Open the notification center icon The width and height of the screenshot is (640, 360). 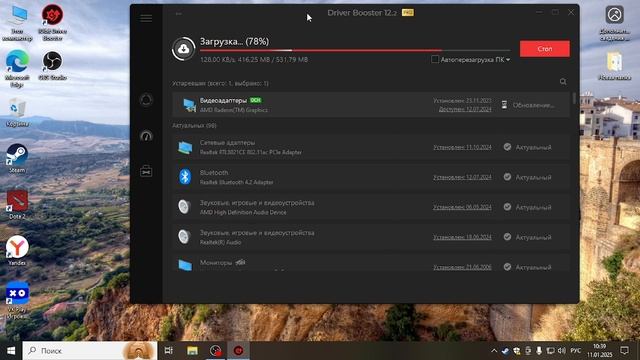click(x=624, y=351)
